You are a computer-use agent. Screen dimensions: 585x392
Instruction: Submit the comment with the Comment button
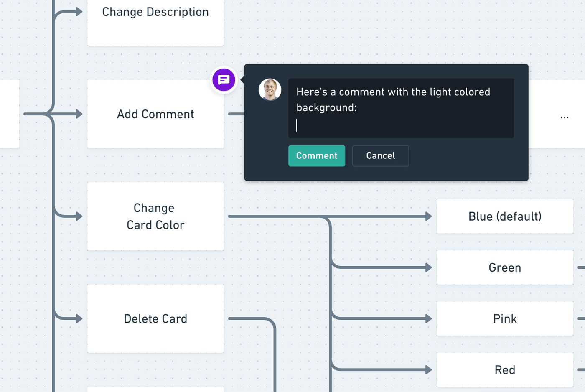point(316,155)
